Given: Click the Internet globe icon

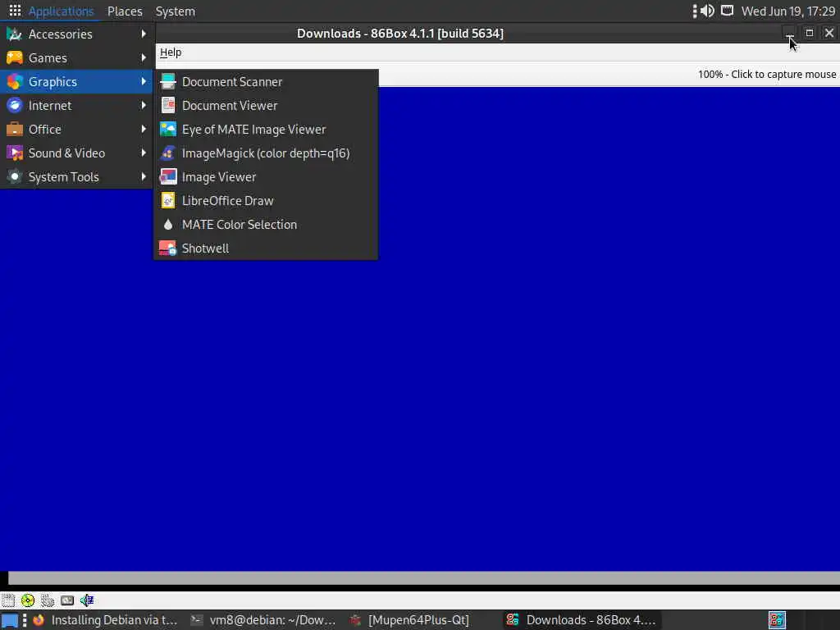Looking at the screenshot, I should click(x=15, y=106).
